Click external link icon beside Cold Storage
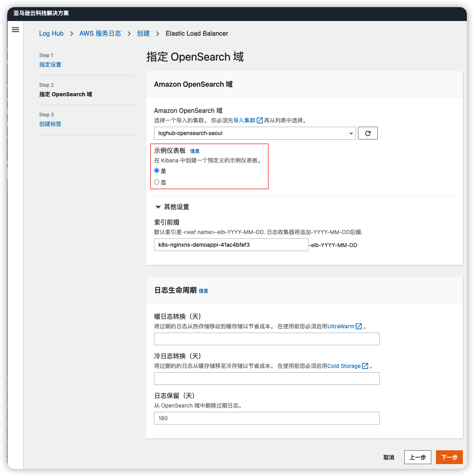This screenshot has height=476, width=474. point(365,366)
